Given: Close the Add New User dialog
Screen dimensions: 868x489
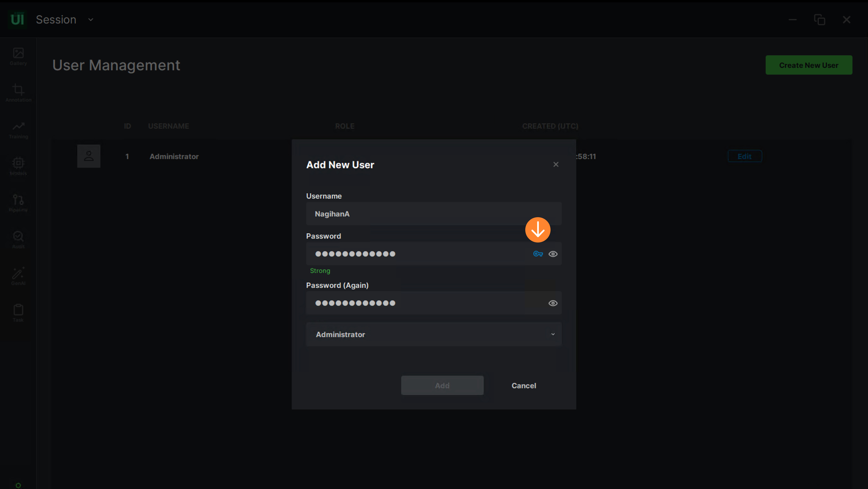Looking at the screenshot, I should pos(556,165).
